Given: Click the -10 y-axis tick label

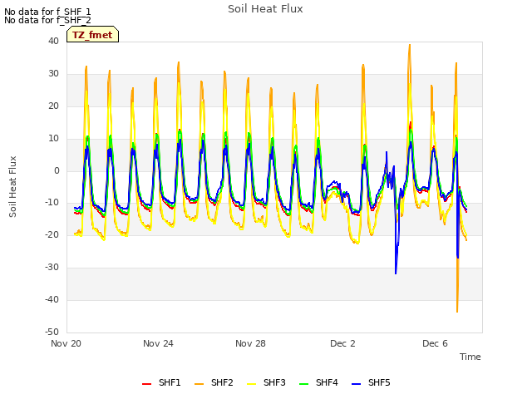Looking at the screenshot, I should [x=52, y=203].
